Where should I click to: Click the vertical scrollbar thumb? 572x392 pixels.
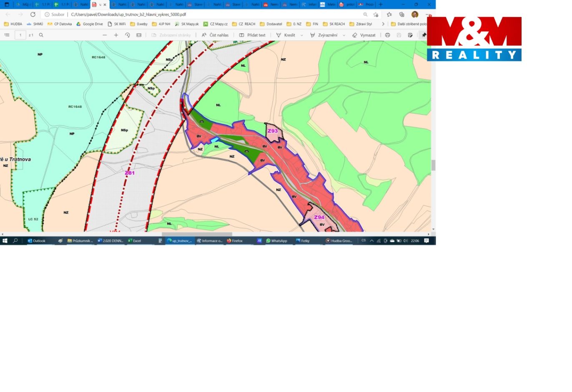pos(433,165)
